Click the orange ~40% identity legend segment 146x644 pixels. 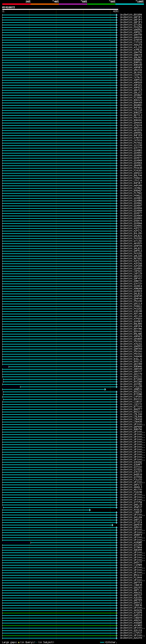click(45, 4)
